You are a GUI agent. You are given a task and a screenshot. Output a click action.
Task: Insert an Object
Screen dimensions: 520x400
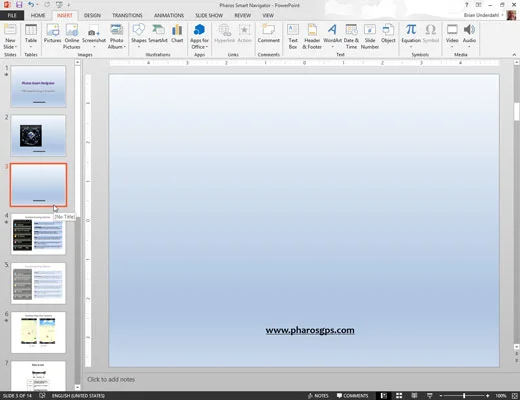tap(388, 34)
